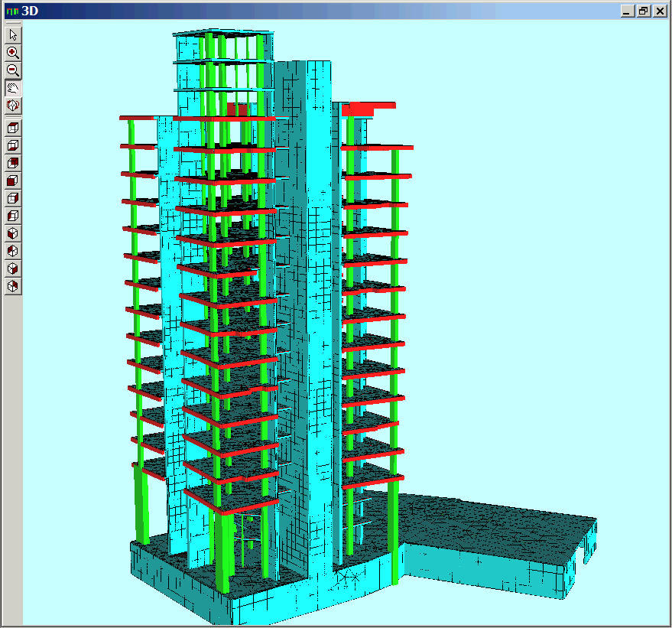Switch to bottom view cube icon
The height and width of the screenshot is (628, 672).
(13, 145)
